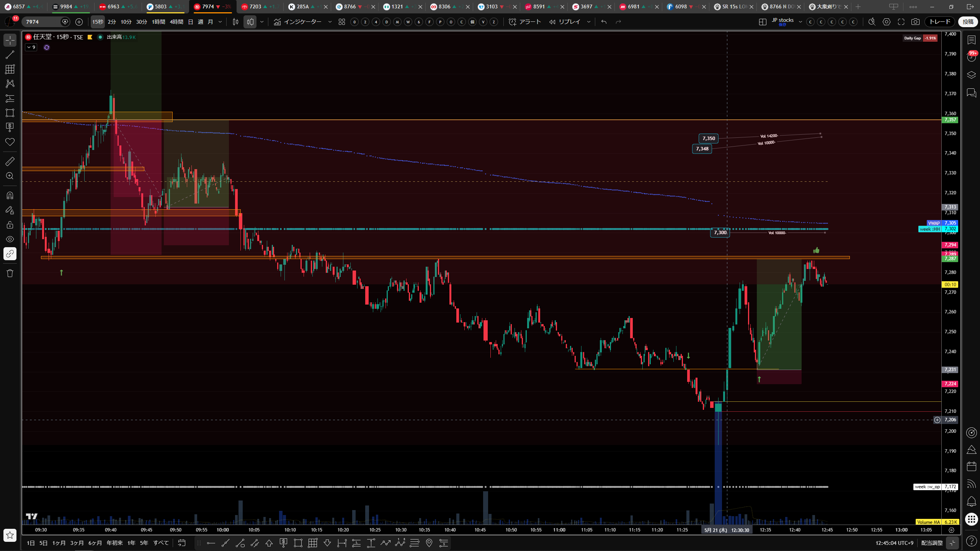
Task: Select the 15秒 timeframe
Action: [x=98, y=22]
